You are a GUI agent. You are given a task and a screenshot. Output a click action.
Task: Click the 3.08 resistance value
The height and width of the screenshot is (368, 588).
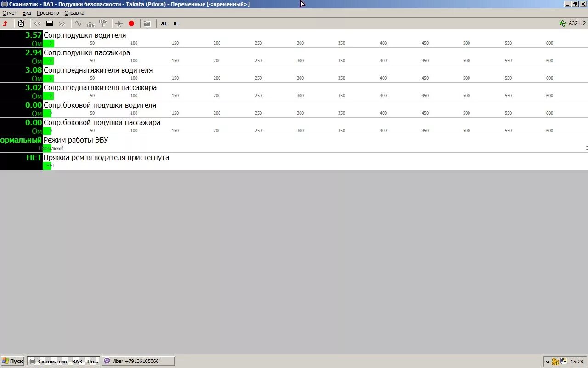[x=34, y=70]
